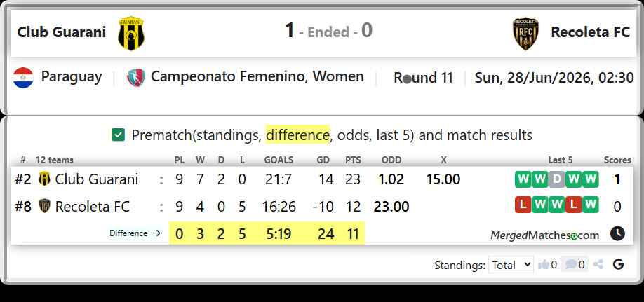Click the clock icon under Scores

(617, 233)
